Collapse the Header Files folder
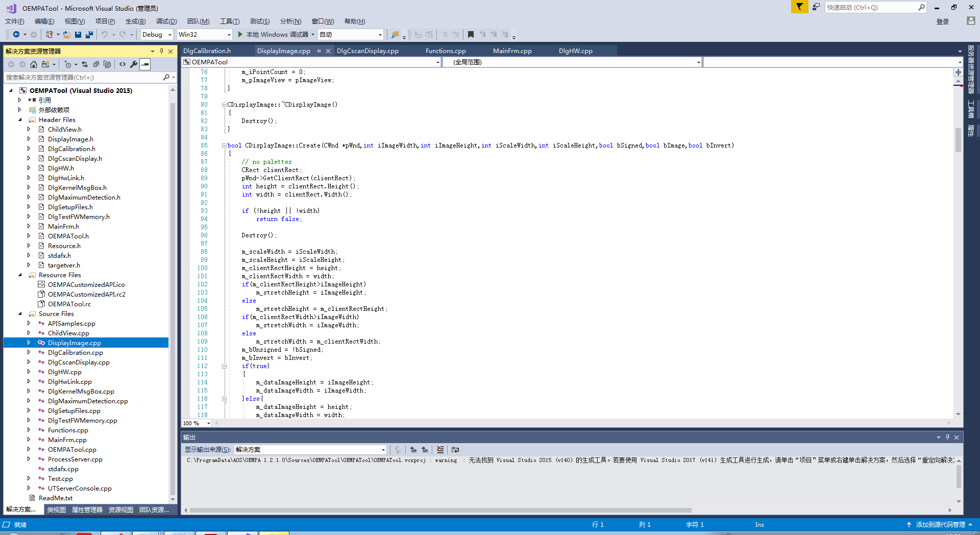This screenshot has width=980, height=535. [x=20, y=120]
